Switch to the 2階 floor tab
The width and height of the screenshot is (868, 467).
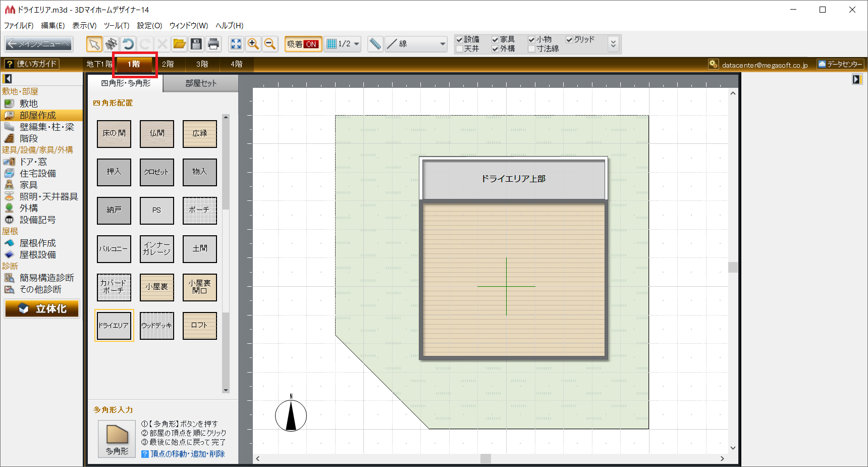click(168, 64)
